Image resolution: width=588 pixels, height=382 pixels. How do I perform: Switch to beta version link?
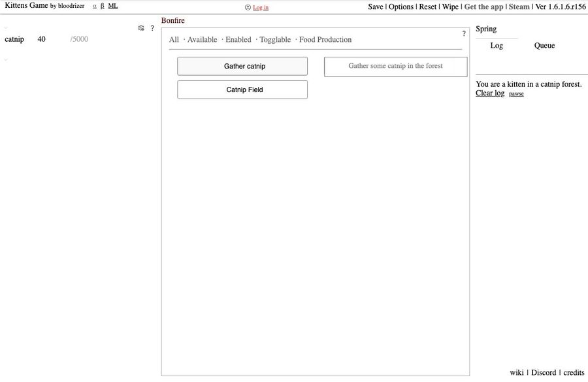coord(103,7)
